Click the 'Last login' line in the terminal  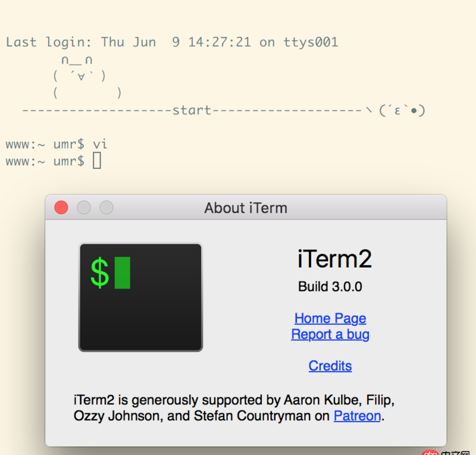click(x=172, y=42)
